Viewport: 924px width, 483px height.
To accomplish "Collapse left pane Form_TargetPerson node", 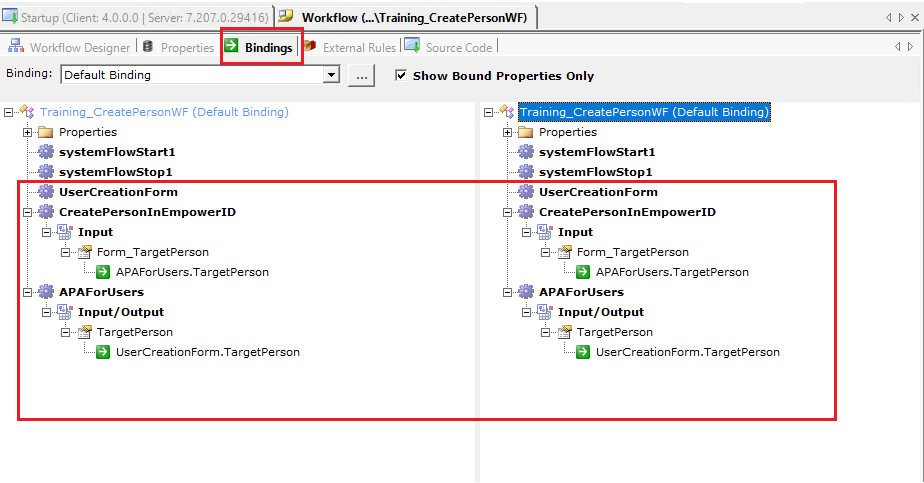I will click(x=65, y=252).
